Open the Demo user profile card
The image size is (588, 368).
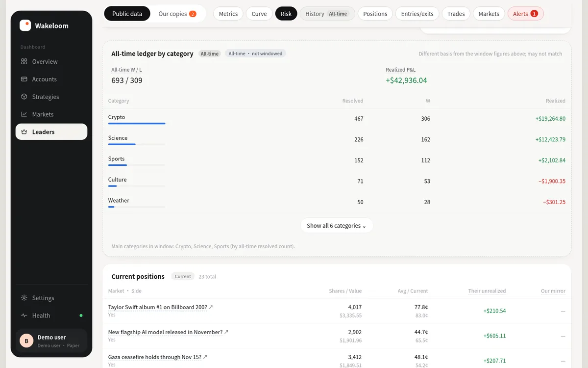click(51, 341)
